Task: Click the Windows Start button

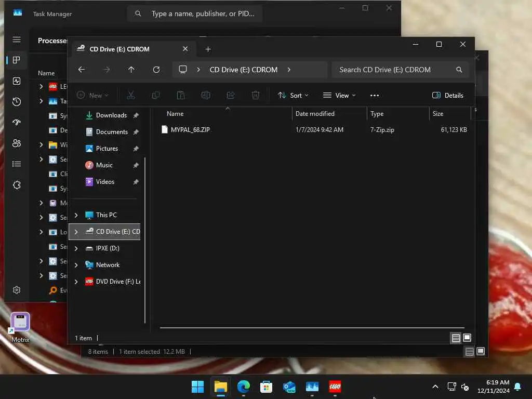Action: [x=197, y=387]
